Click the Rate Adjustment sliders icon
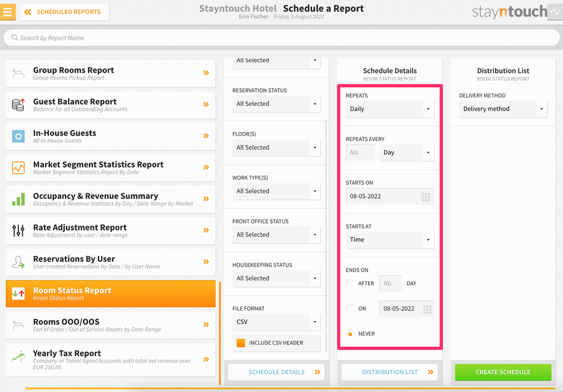The width and height of the screenshot is (563, 392). 18,231
